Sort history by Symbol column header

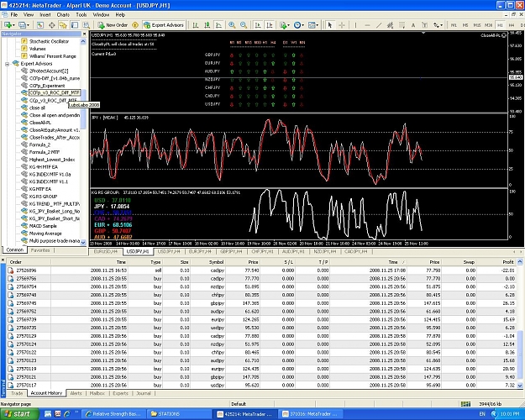[216, 262]
